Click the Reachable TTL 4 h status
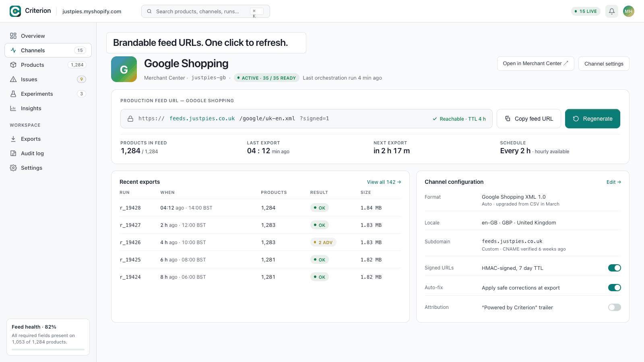 pyautogui.click(x=459, y=119)
